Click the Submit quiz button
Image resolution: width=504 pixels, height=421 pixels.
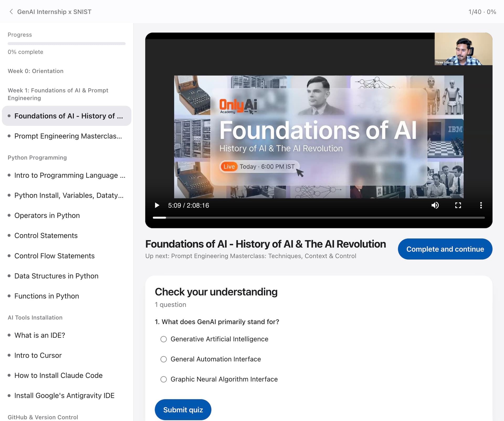pos(183,410)
